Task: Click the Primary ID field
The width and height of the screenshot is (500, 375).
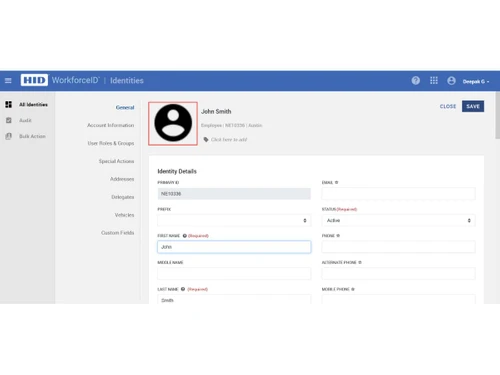Action: point(234,194)
